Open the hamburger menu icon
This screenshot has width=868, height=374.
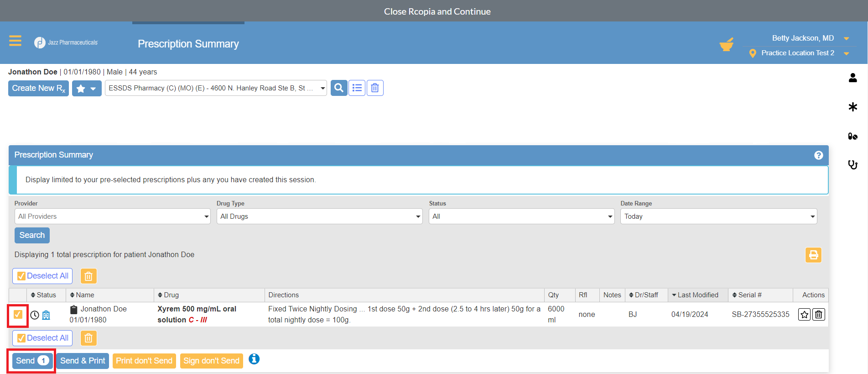pos(15,41)
